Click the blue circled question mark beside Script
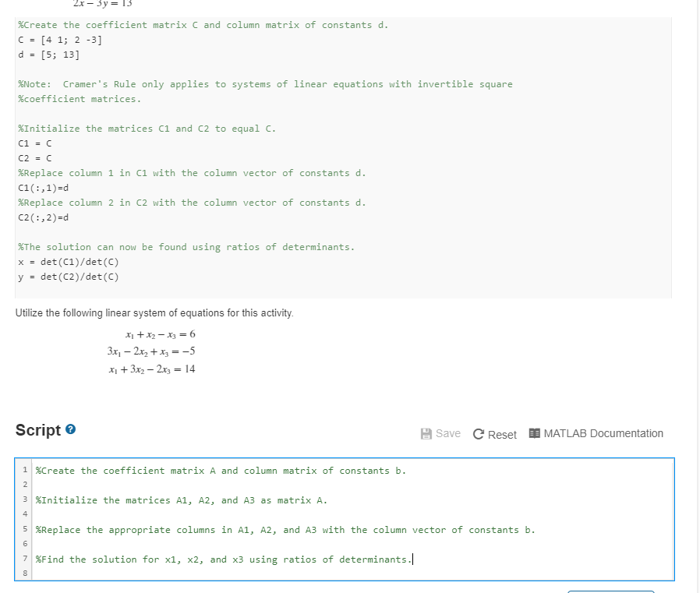The image size is (700, 593). click(72, 429)
